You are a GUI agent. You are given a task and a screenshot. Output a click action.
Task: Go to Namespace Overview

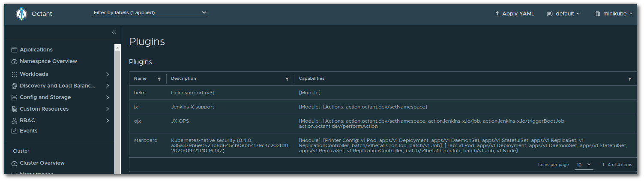[48, 61]
